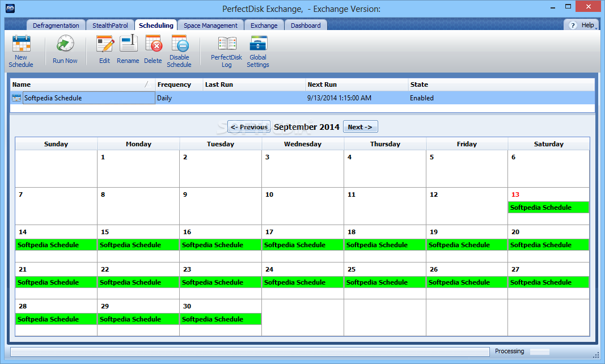Sort list by Frequency column

point(179,84)
